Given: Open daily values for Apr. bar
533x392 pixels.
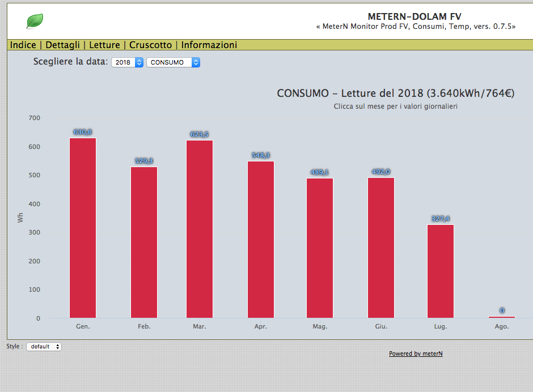Looking at the screenshot, I should coord(261,240).
